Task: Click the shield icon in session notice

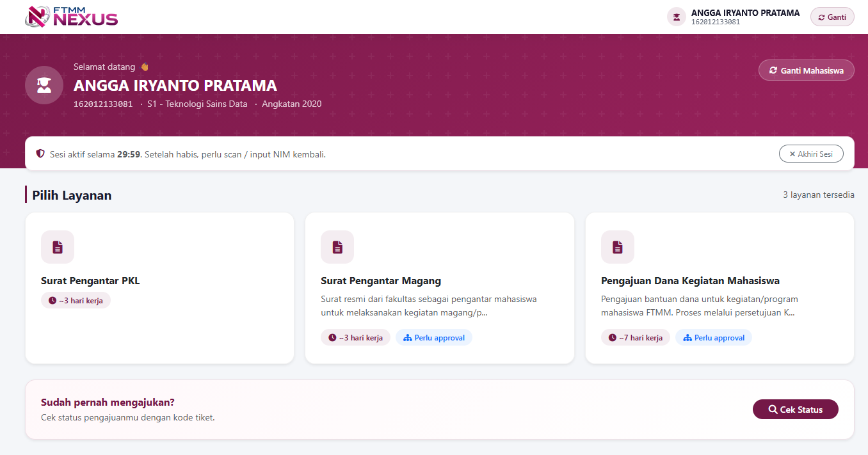Action: [40, 154]
